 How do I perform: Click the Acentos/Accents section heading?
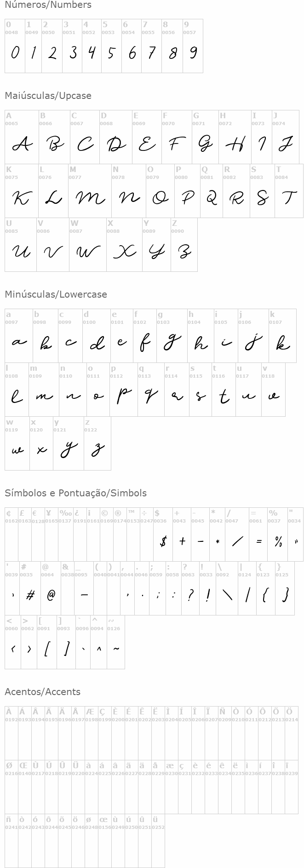coord(42,692)
